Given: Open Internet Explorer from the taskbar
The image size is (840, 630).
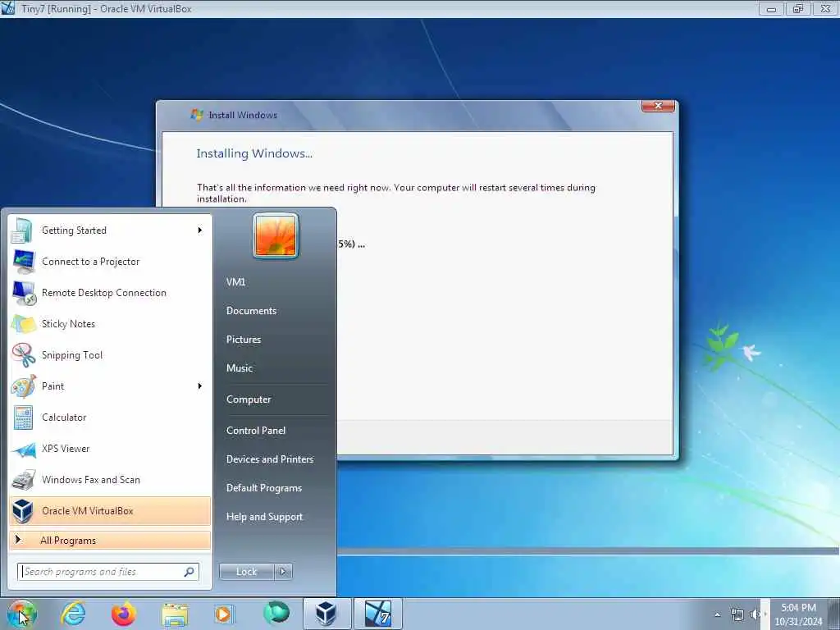Looking at the screenshot, I should (73, 614).
